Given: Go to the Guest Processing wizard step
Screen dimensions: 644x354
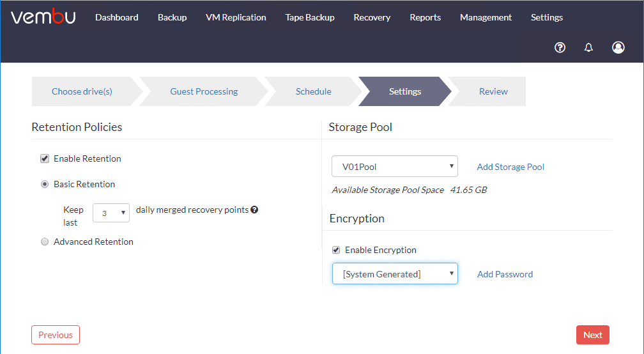Looking at the screenshot, I should pos(204,91).
